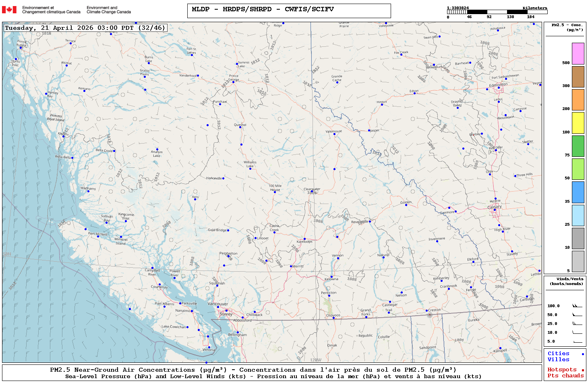This screenshot has height=383, width=588.
Task: Select the pink 500 concentration swatch
Action: point(578,54)
